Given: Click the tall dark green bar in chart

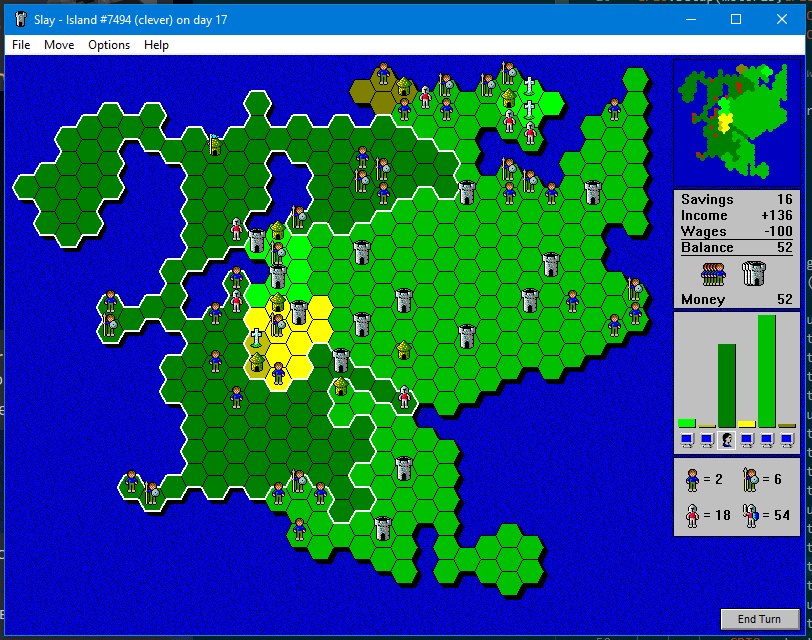Looking at the screenshot, I should pyautogui.click(x=727, y=386).
